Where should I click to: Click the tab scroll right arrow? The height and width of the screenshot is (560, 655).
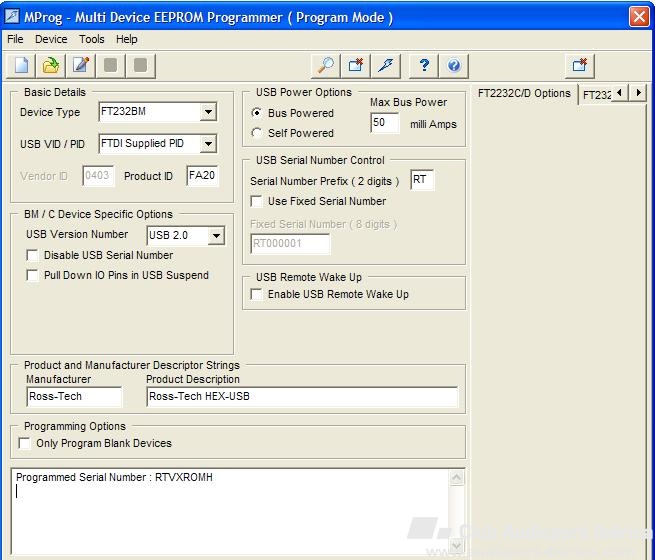click(638, 92)
